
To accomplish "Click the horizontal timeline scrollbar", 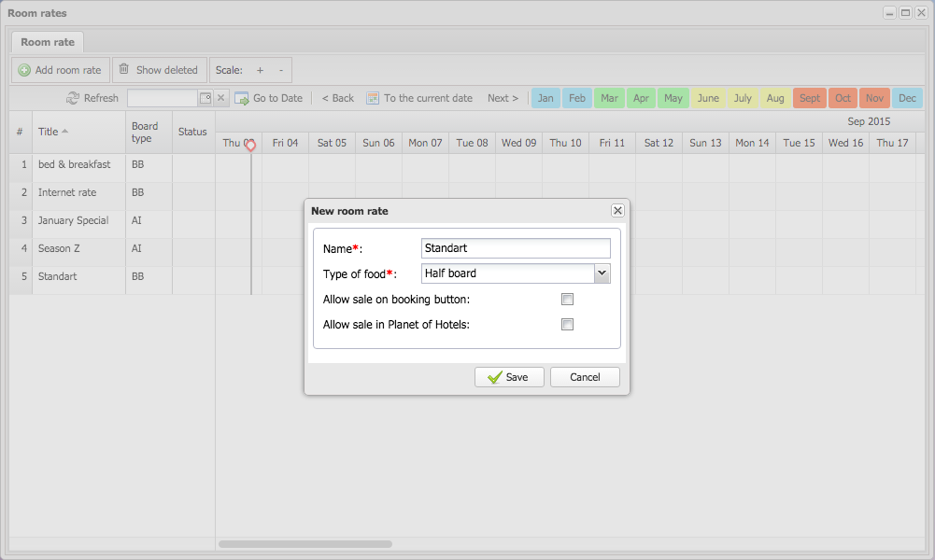I will click(305, 544).
